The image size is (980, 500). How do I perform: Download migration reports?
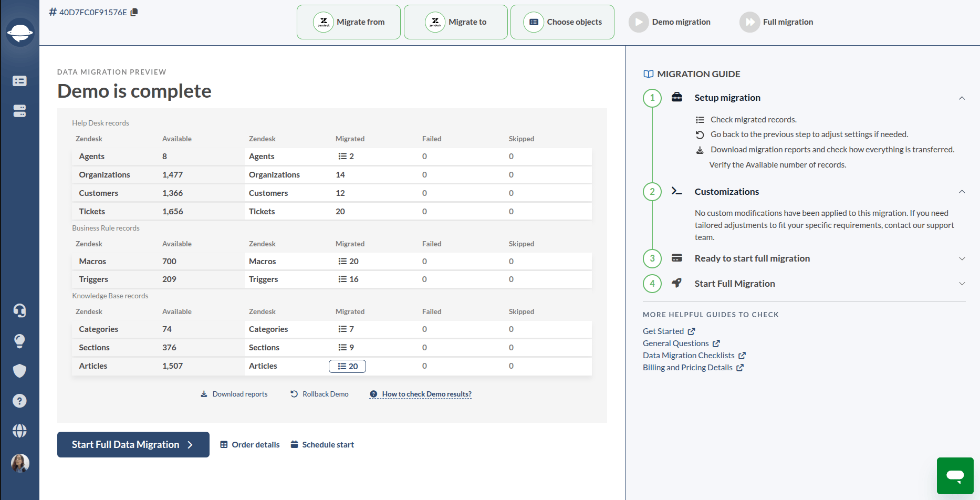(x=234, y=394)
